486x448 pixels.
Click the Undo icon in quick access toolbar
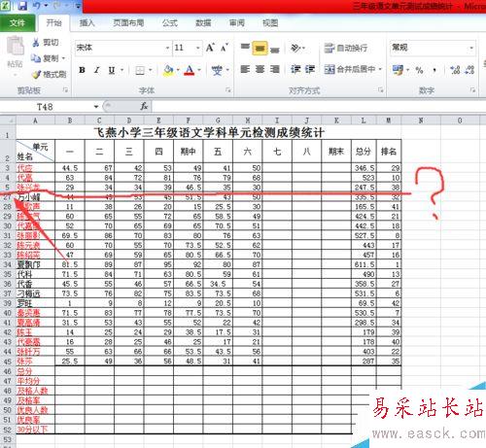[x=36, y=6]
